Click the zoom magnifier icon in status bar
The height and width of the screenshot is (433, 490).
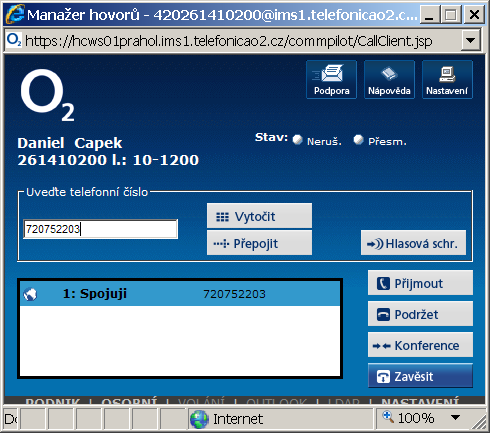pos(388,417)
